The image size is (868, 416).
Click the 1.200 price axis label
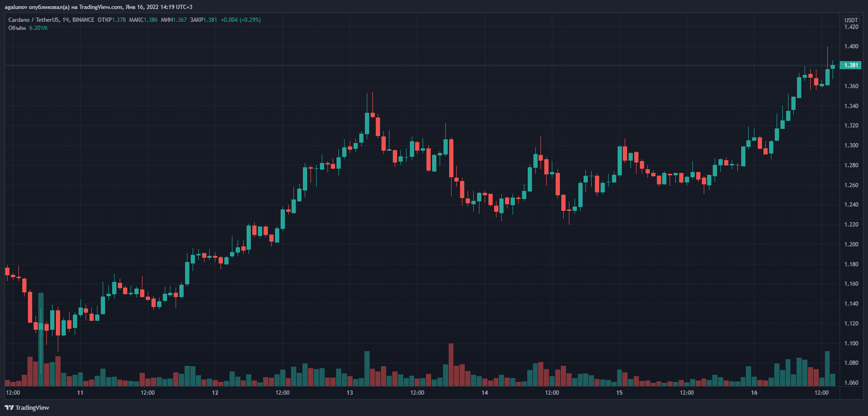tap(851, 244)
